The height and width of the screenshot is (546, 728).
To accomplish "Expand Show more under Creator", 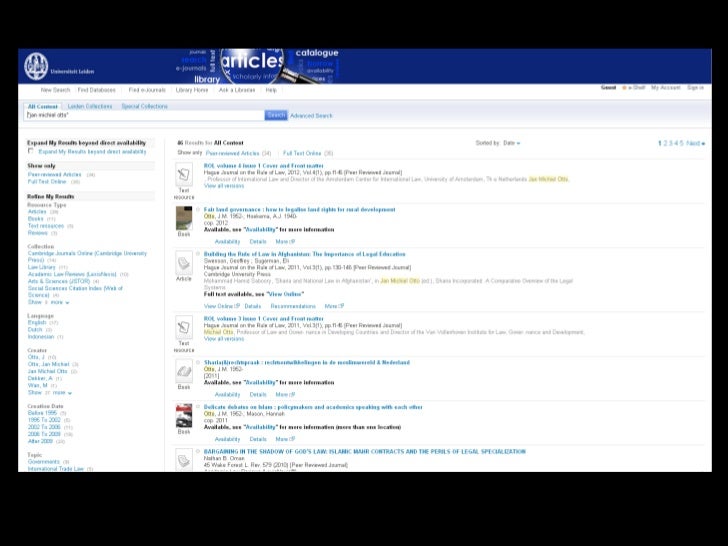I will pyautogui.click(x=50, y=393).
